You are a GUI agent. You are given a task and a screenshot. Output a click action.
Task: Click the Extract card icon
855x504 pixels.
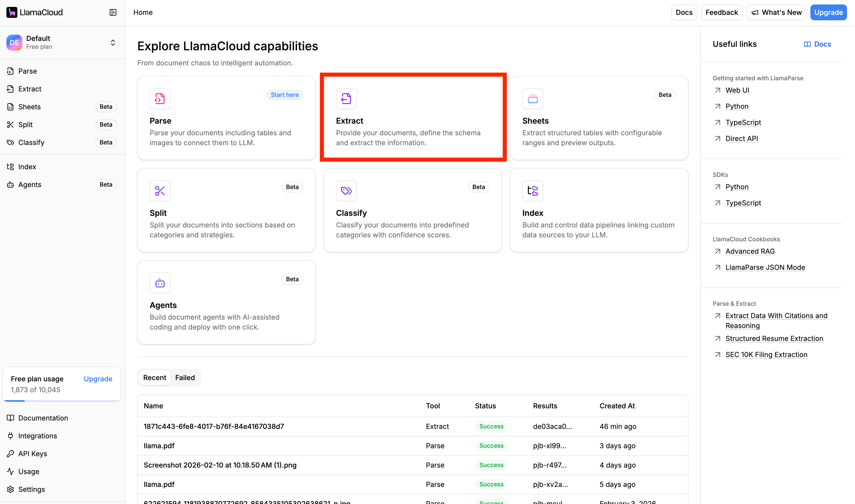346,98
